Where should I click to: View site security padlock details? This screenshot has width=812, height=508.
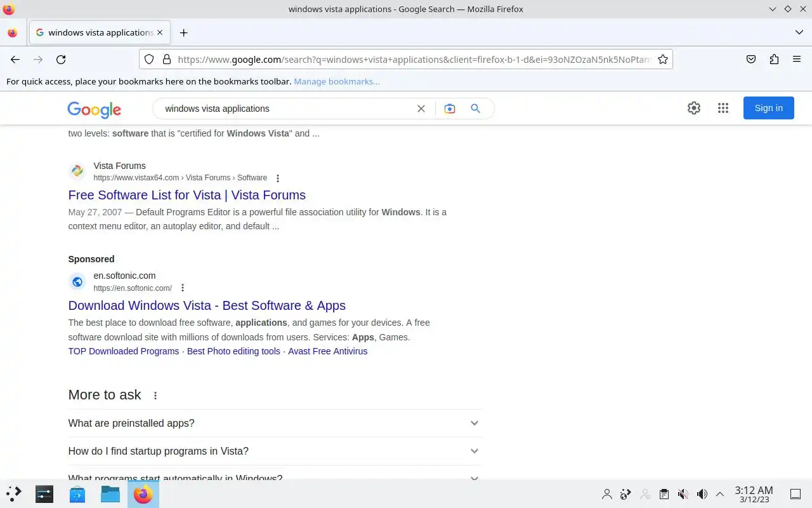click(167, 59)
